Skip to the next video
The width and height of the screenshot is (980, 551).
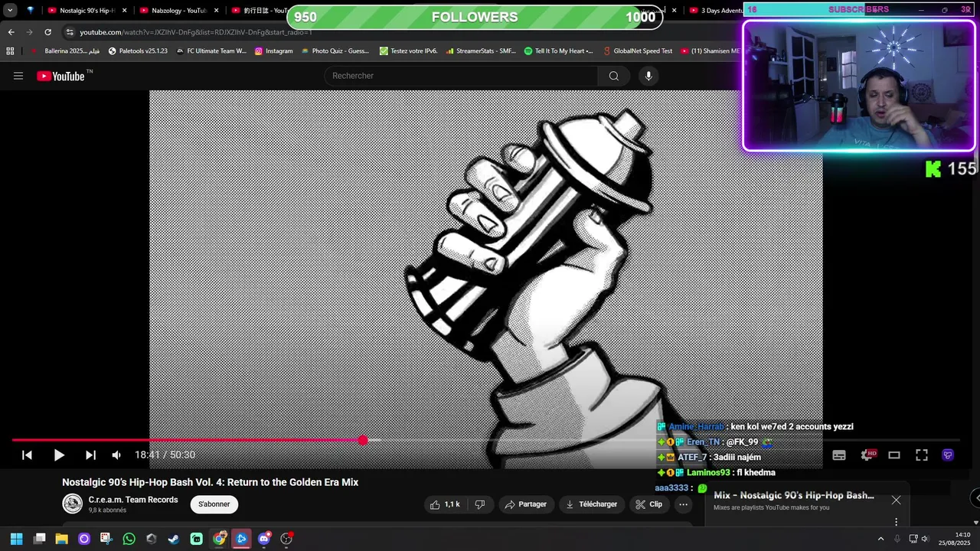90,455
